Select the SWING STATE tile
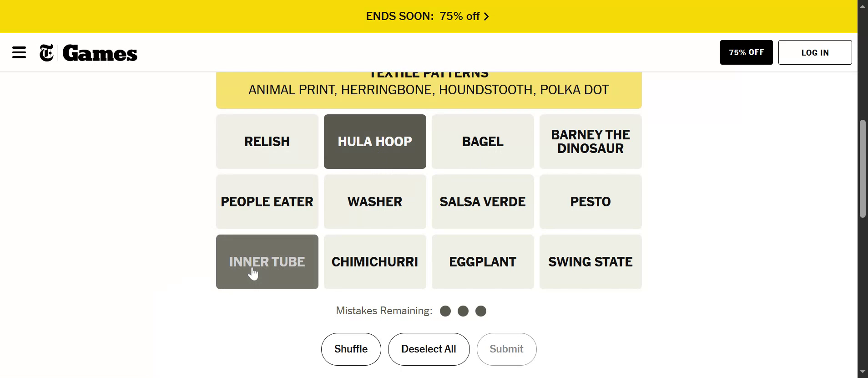Image resolution: width=868 pixels, height=378 pixels. click(590, 262)
